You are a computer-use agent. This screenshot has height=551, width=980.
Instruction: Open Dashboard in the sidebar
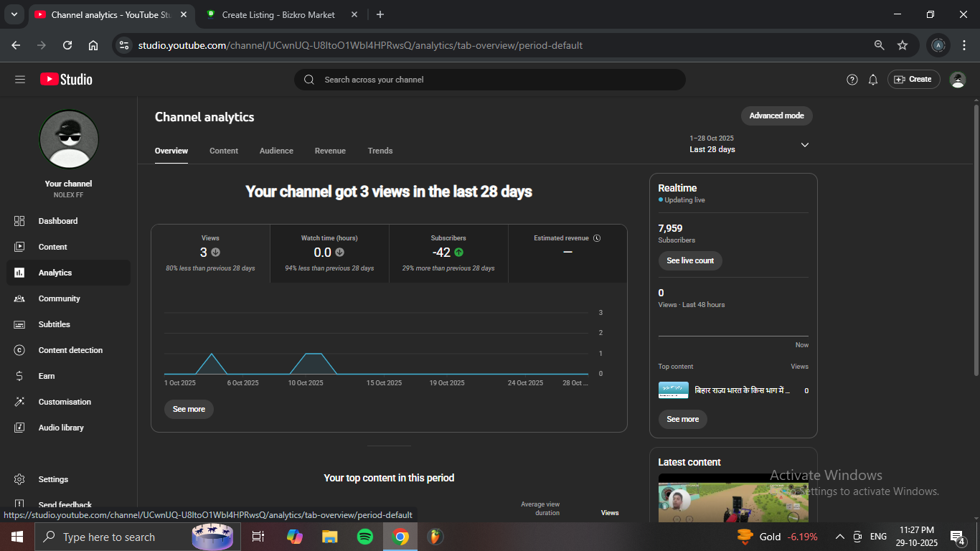(x=57, y=221)
